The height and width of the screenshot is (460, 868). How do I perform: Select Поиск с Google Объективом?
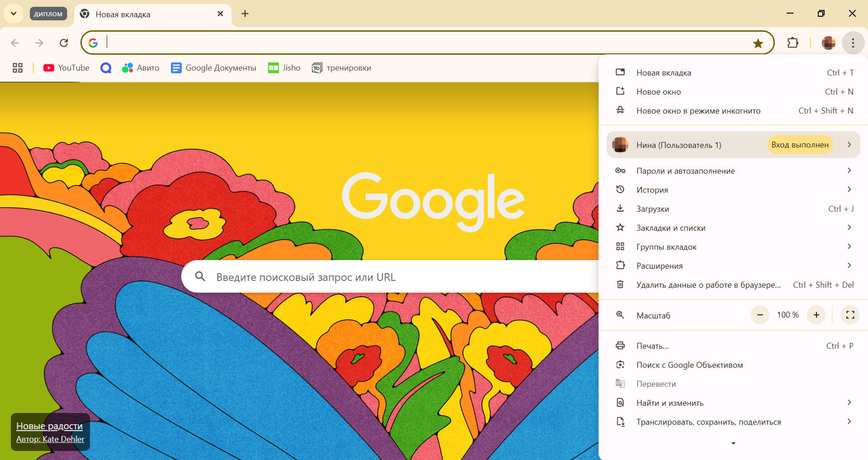pyautogui.click(x=733, y=365)
